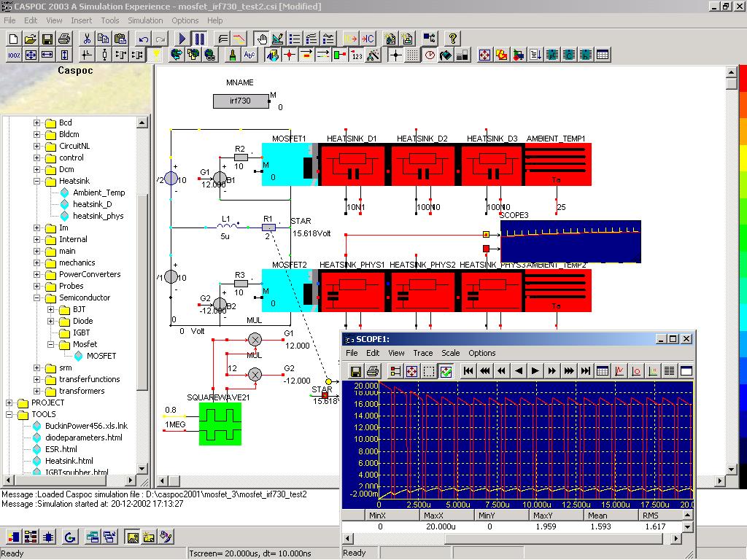Image resolution: width=747 pixels, height=560 pixels.
Task: Click the SCOPE1 horizontal scrollbar
Action: point(511,538)
